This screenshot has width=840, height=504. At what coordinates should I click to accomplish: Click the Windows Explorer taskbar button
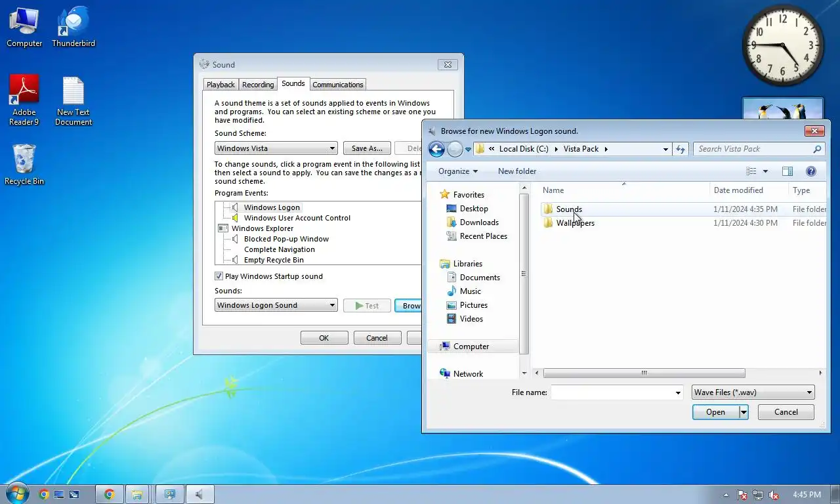[x=137, y=494]
